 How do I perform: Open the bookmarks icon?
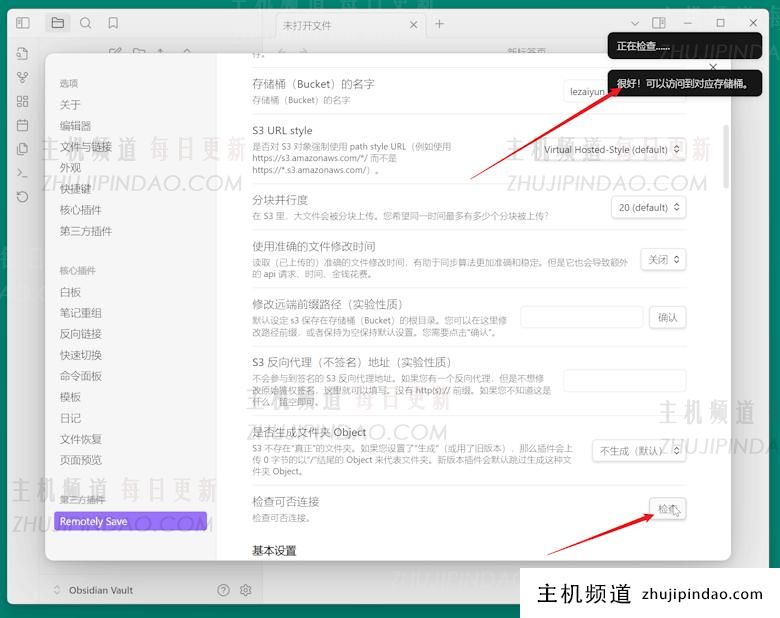click(x=113, y=23)
